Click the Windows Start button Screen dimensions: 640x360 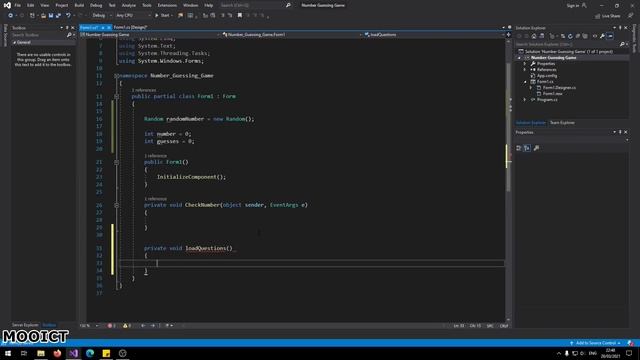tap(8, 353)
